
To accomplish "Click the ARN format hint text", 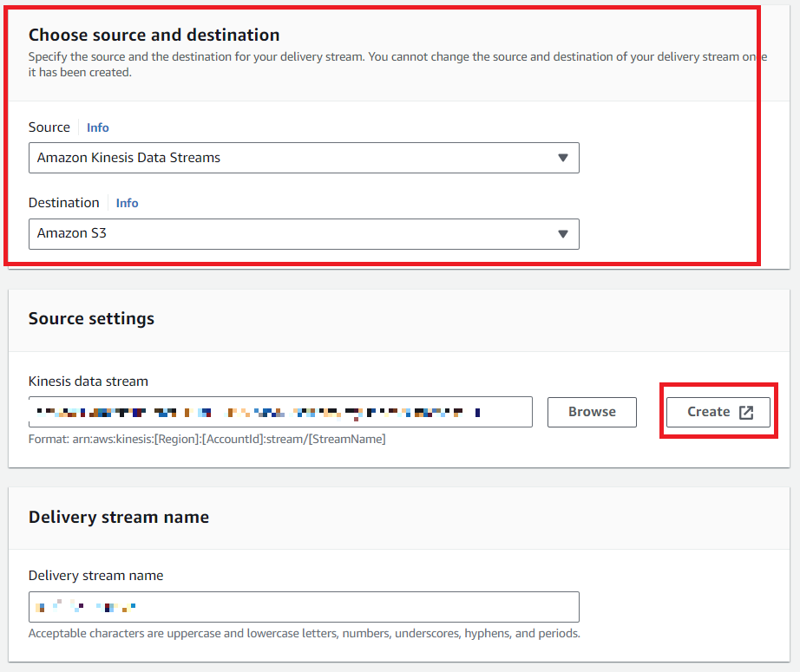I will (207, 439).
